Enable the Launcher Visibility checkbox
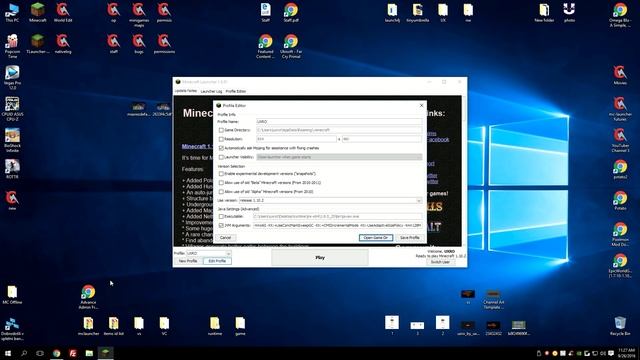The height and width of the screenshot is (360, 640). [x=221, y=157]
